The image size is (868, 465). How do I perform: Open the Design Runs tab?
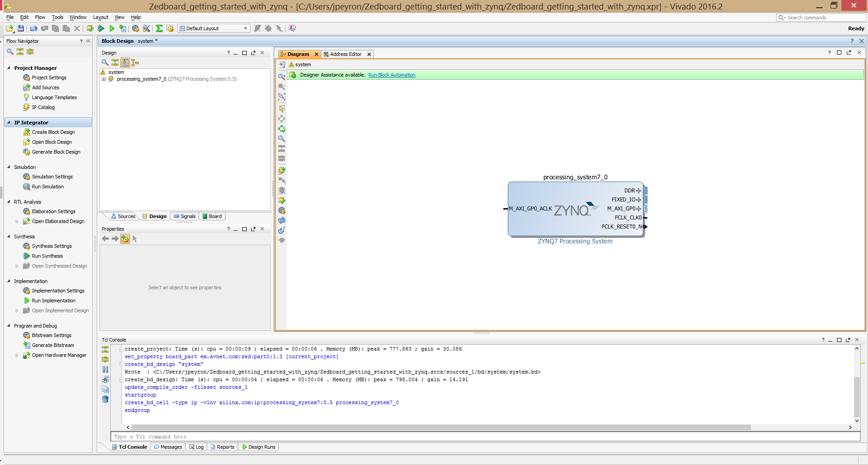(258, 447)
